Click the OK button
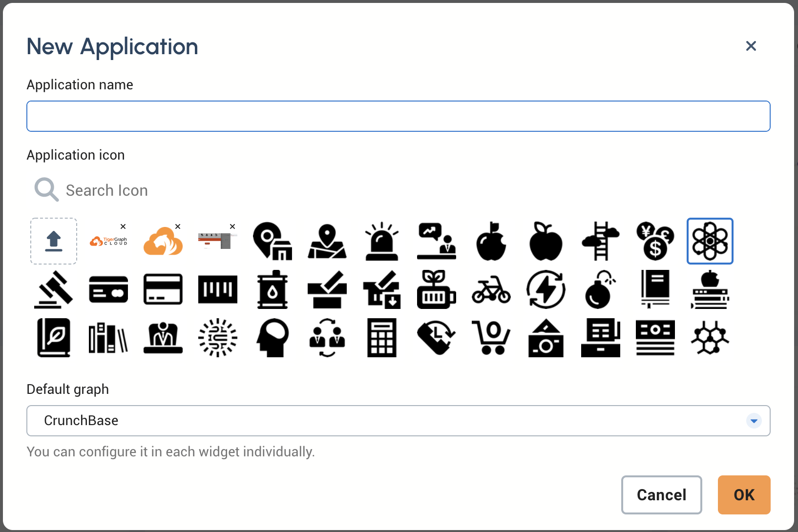Screen dimensions: 798x532 point(743,494)
